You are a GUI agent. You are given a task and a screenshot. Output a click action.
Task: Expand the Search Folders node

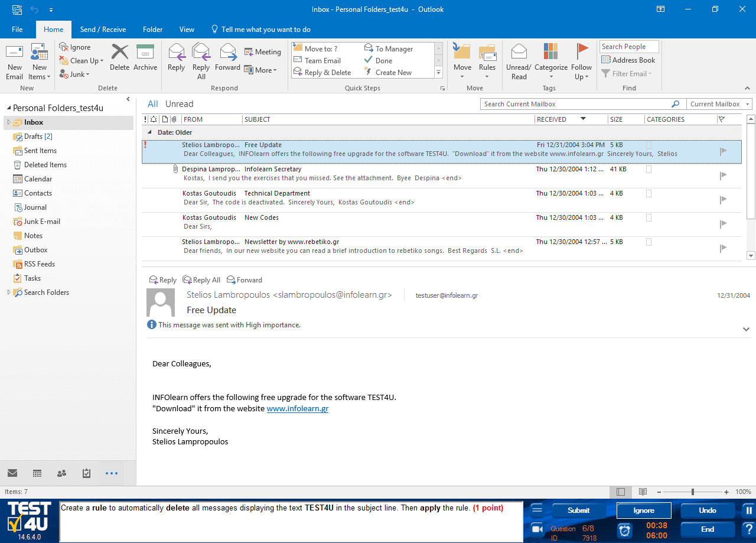(8, 292)
